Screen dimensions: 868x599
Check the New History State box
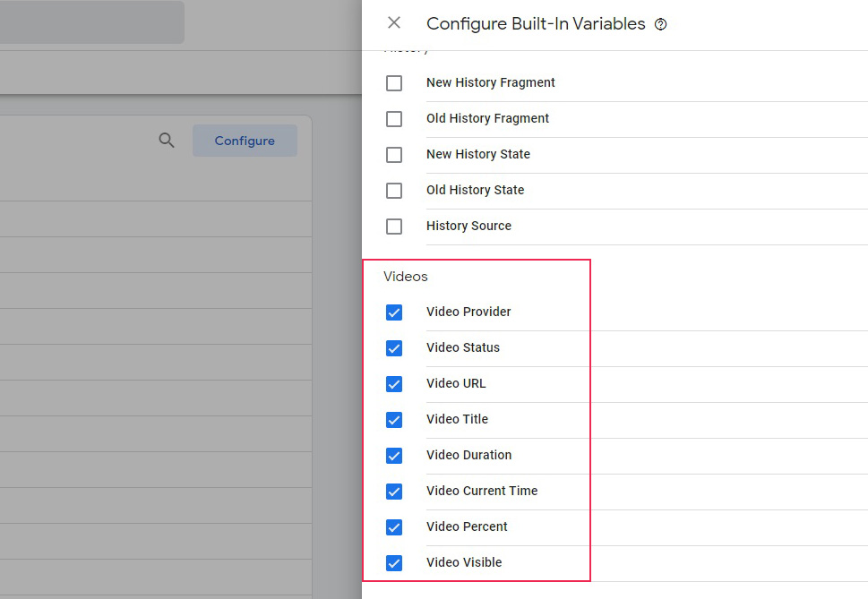click(x=394, y=155)
